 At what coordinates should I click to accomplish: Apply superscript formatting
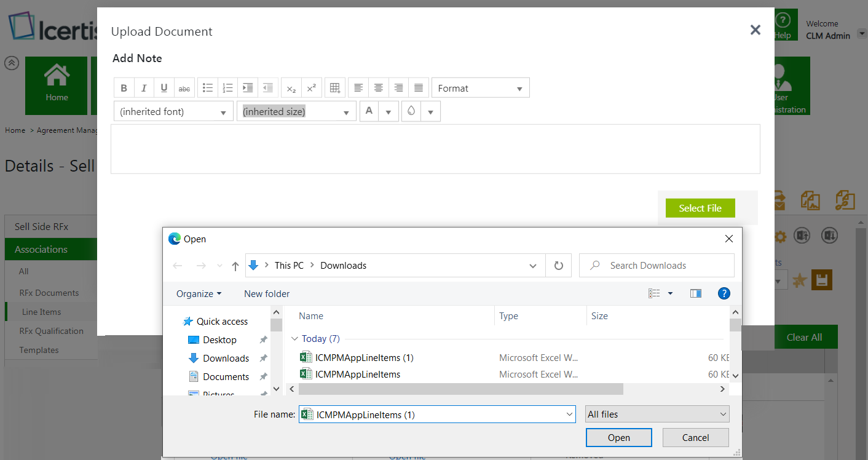click(x=311, y=88)
